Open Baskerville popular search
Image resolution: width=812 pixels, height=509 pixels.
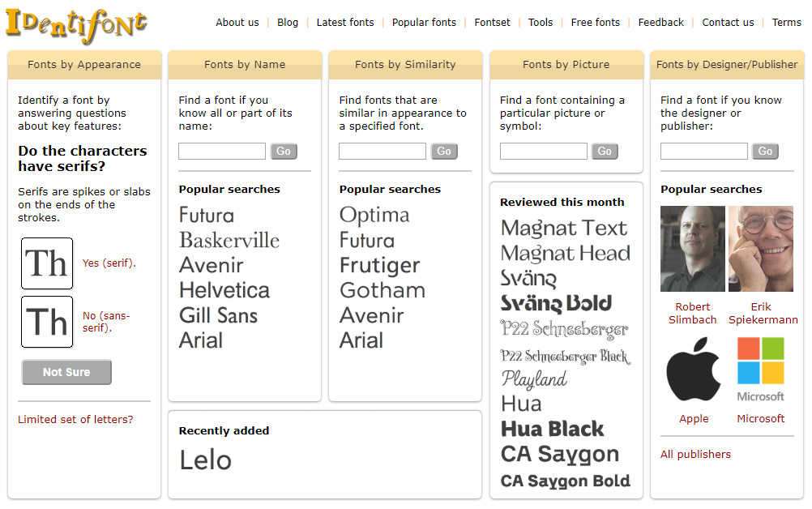(229, 240)
